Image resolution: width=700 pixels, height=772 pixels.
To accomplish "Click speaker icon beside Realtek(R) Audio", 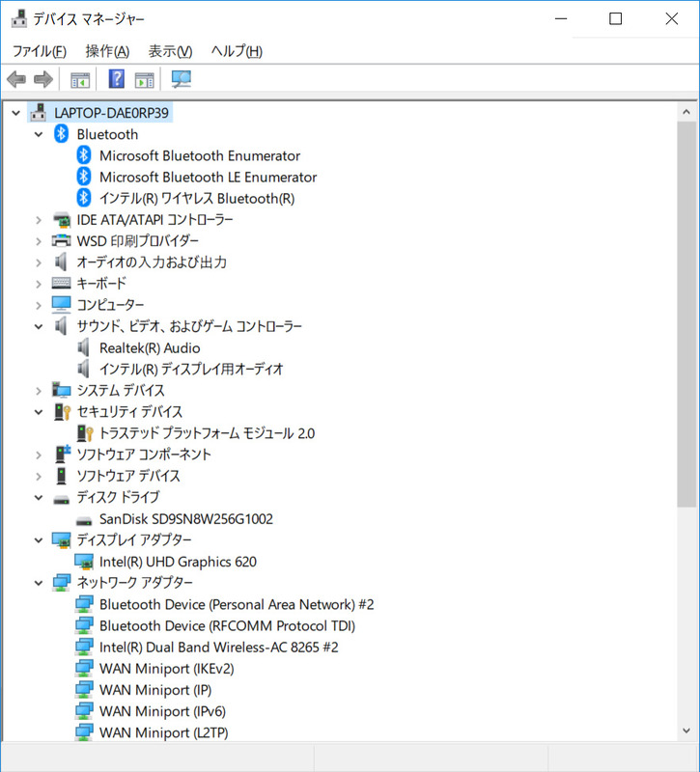I will coord(84,347).
